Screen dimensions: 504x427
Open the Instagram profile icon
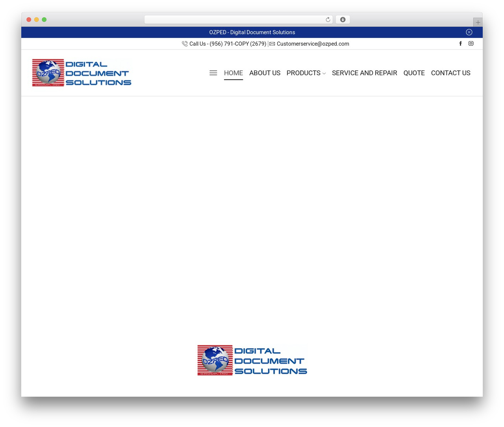coord(471,44)
